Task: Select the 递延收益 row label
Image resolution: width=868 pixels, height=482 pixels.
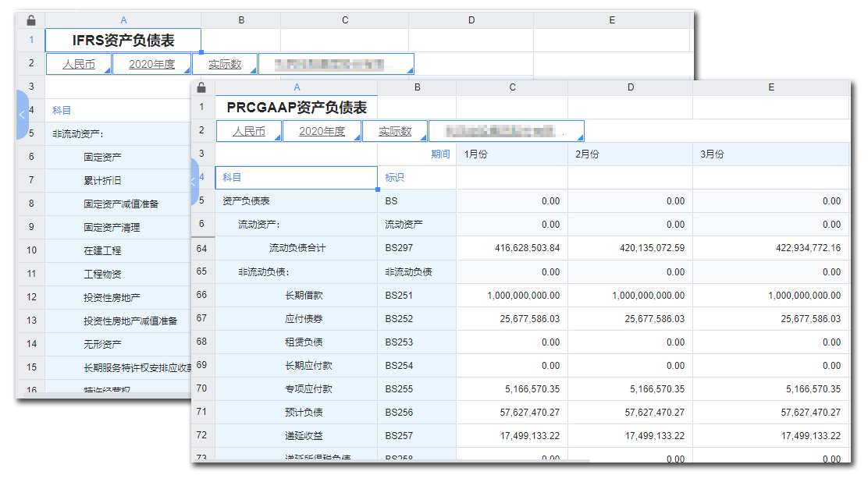Action: 296,436
